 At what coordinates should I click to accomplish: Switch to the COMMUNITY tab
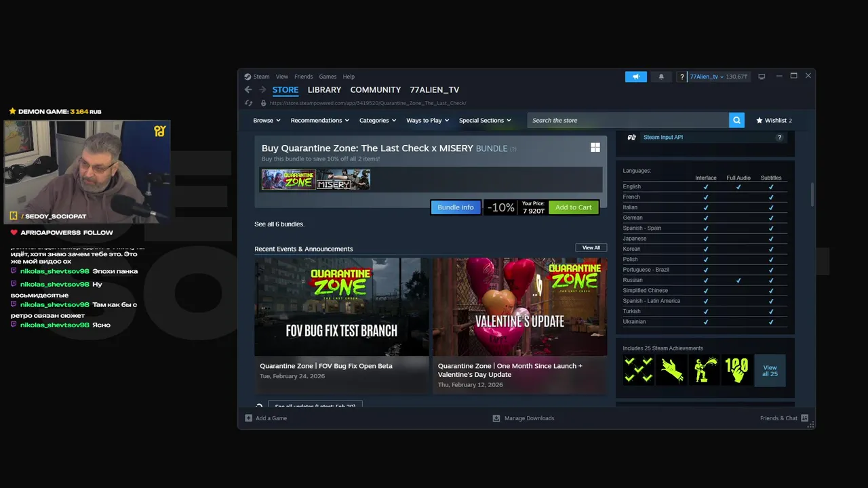pos(376,89)
